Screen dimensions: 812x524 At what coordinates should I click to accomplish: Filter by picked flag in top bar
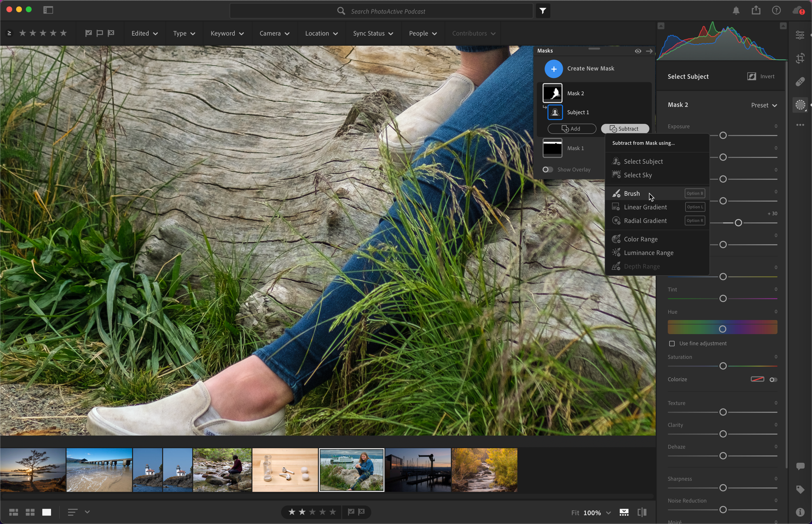tap(88, 33)
